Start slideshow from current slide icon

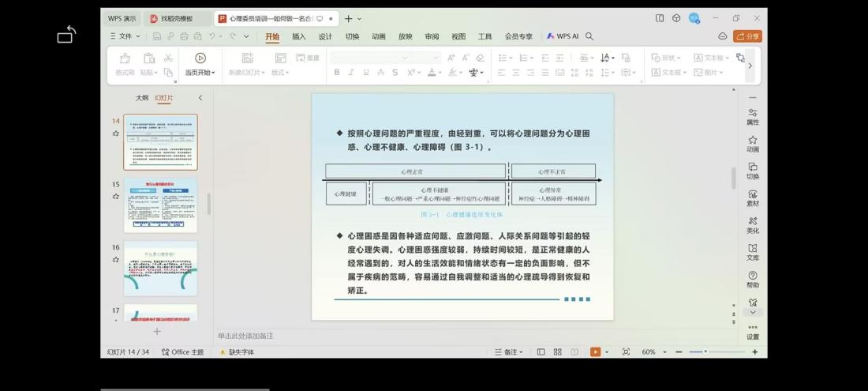point(200,58)
